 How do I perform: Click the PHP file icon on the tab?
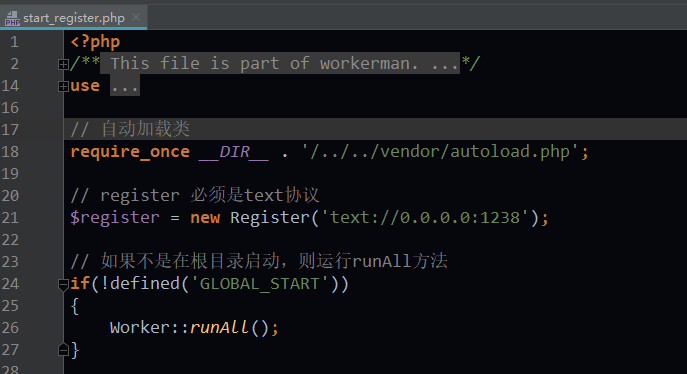(12, 18)
